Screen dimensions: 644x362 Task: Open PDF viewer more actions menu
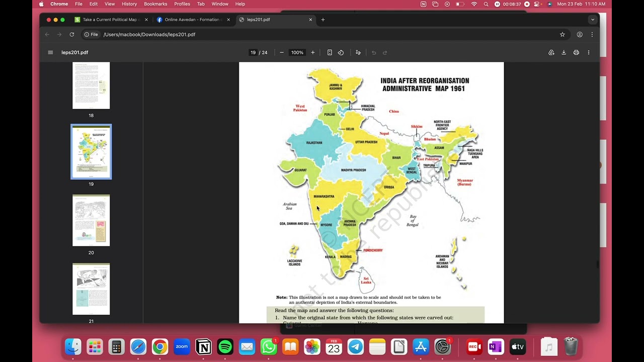tap(589, 52)
